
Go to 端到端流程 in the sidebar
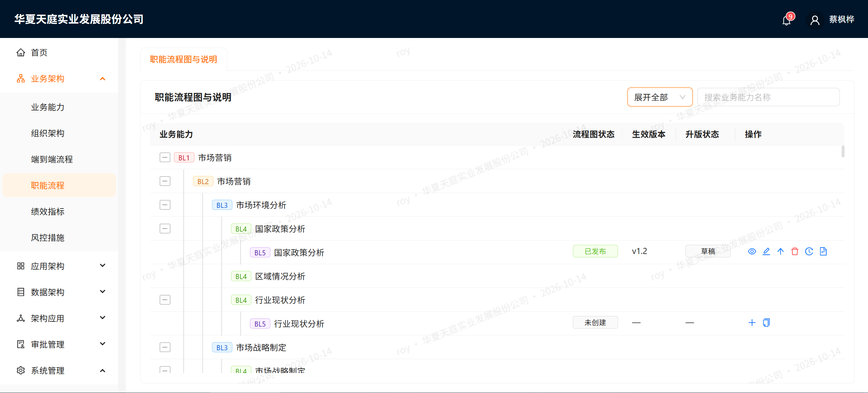click(x=59, y=159)
